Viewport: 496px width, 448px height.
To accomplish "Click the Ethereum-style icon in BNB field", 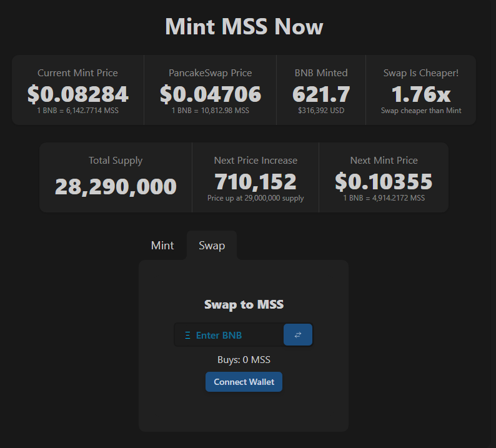I will [x=187, y=336].
